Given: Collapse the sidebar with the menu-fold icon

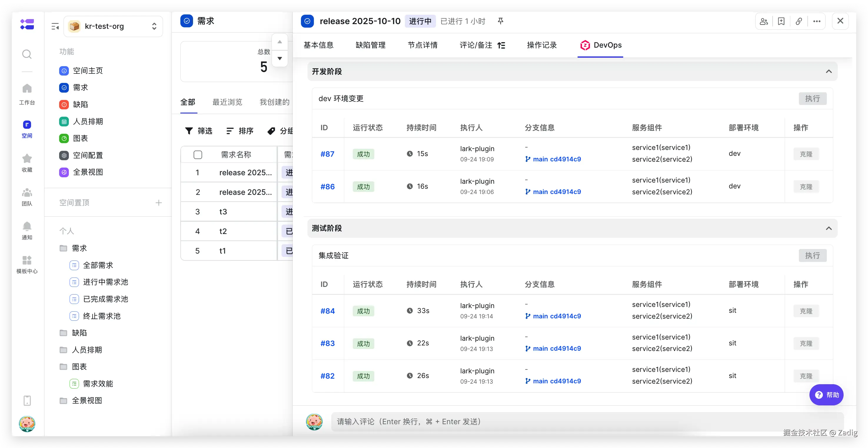Looking at the screenshot, I should click(55, 26).
